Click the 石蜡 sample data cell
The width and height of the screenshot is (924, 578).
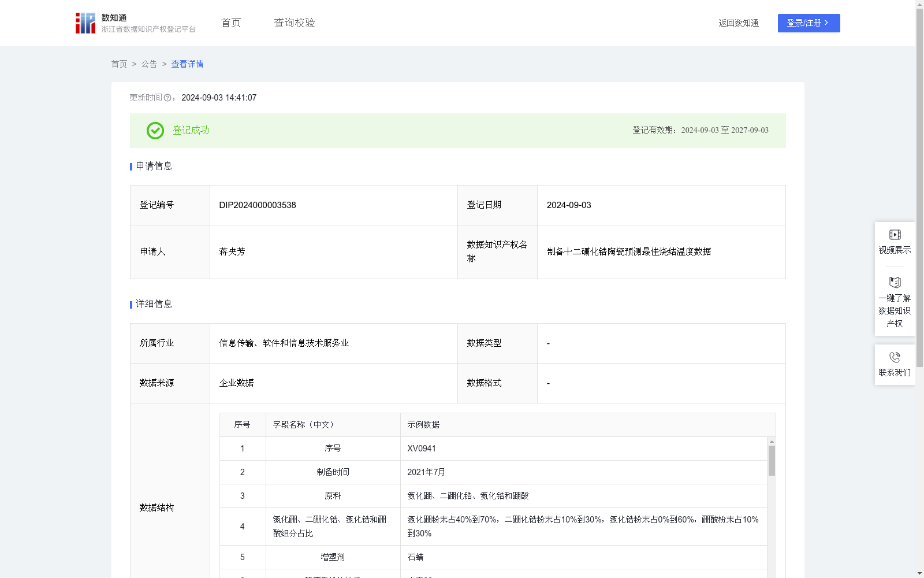(x=584, y=557)
